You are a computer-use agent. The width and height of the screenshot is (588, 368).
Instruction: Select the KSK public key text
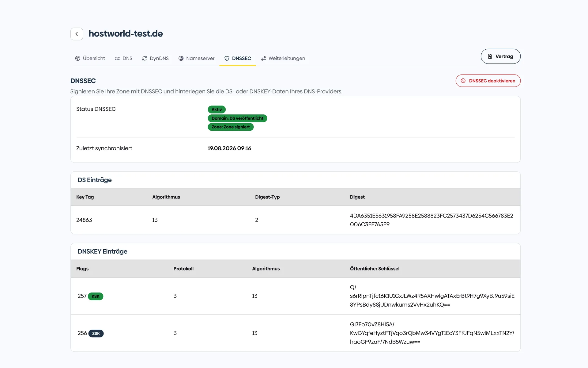432,296
